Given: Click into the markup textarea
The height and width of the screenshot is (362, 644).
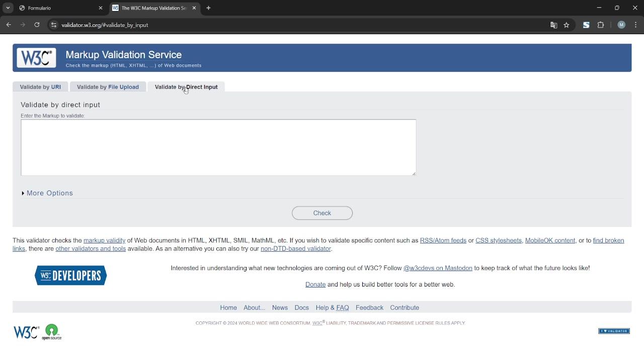Looking at the screenshot, I should 218,148.
